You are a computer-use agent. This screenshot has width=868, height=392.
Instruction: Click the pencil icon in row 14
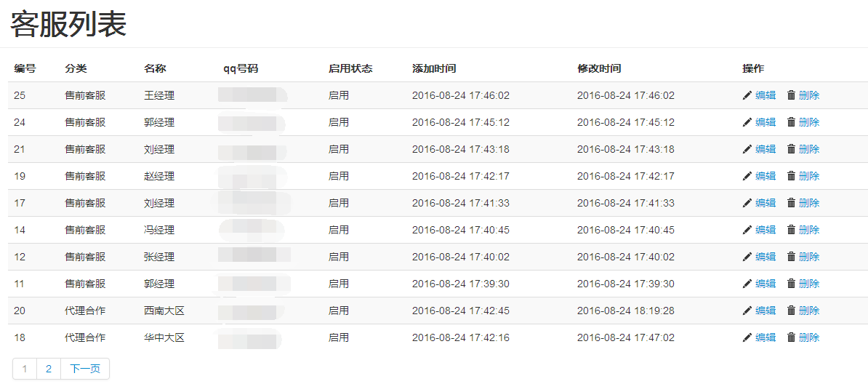coord(747,230)
